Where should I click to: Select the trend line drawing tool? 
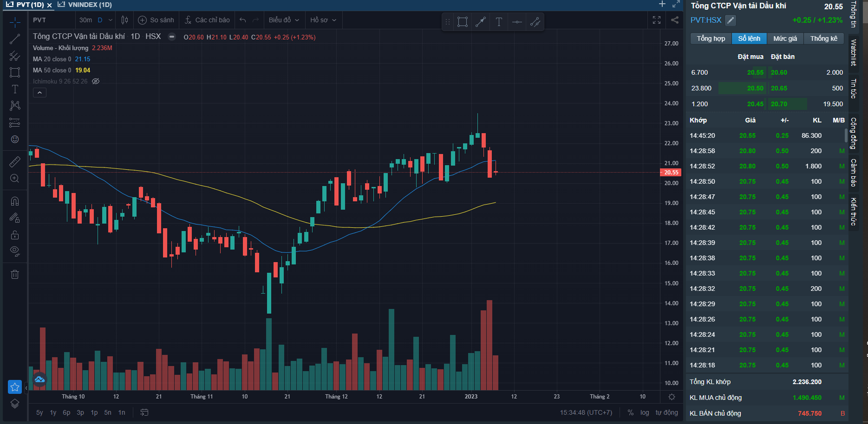pyautogui.click(x=15, y=39)
